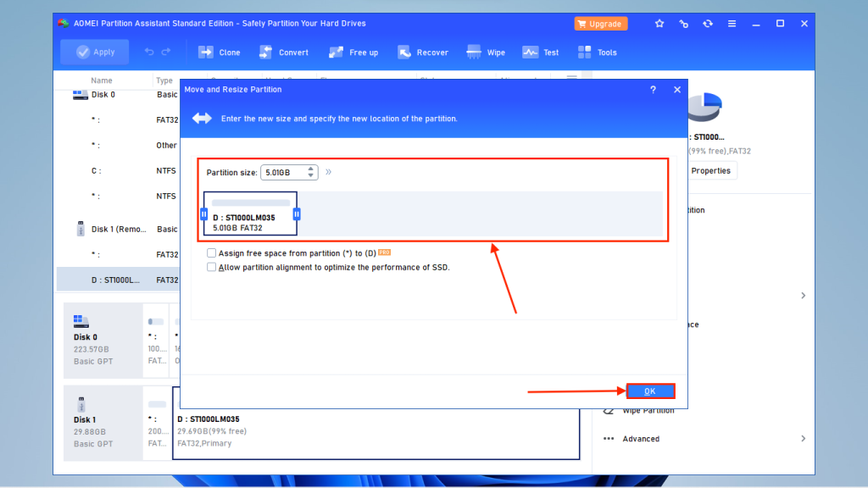Click the refresh icon in the titlebar

[707, 24]
